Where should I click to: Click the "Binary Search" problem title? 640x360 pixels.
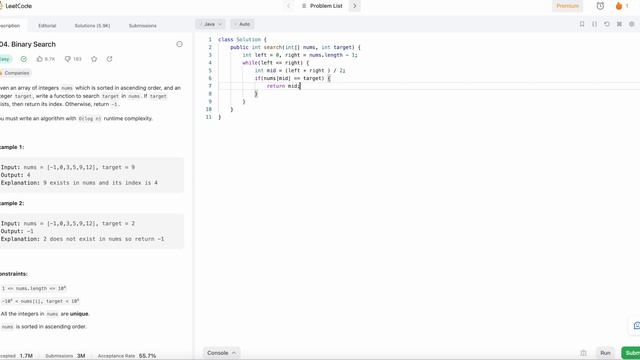click(33, 44)
